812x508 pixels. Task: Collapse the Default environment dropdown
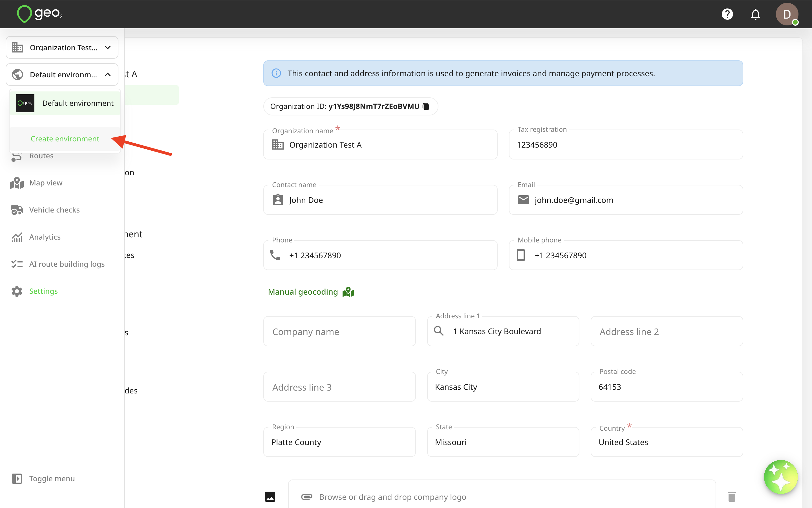(x=62, y=75)
